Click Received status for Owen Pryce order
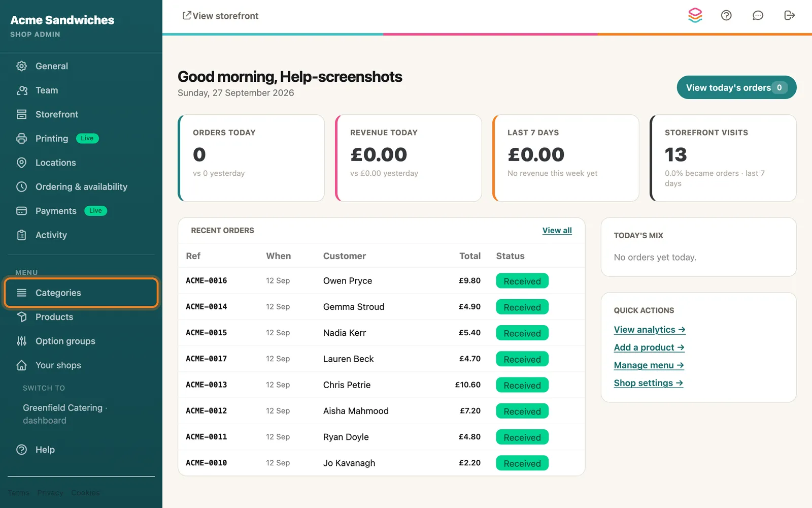The image size is (812, 508). coord(522,281)
